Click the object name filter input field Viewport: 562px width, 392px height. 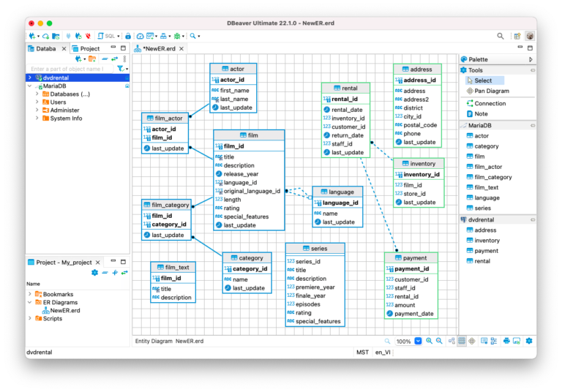[70, 69]
